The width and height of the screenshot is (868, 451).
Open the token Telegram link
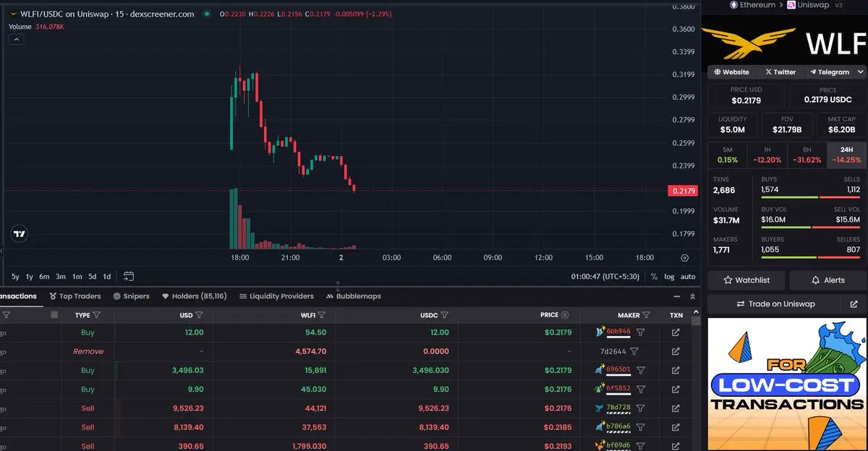830,72
